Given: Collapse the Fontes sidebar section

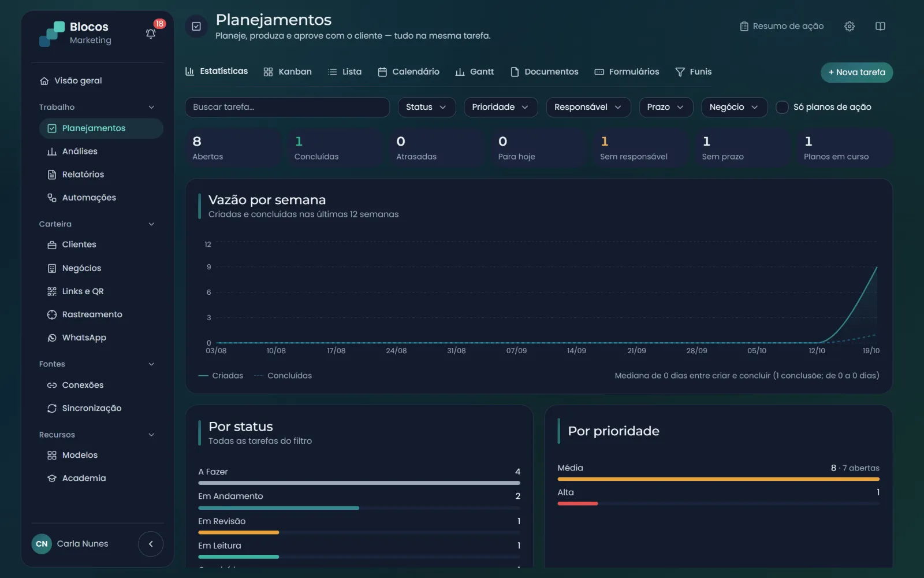Looking at the screenshot, I should [151, 364].
